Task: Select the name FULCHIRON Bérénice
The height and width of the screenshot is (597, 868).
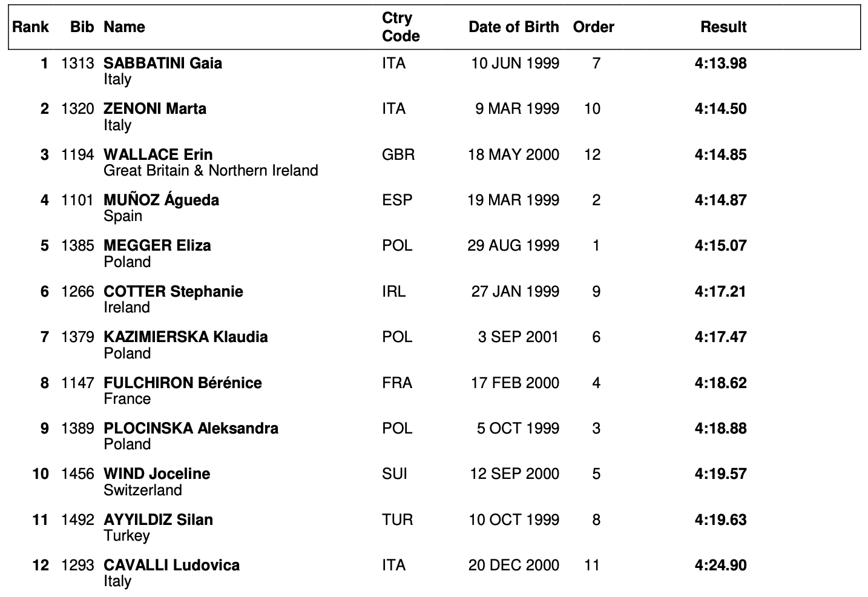Action: pos(183,383)
